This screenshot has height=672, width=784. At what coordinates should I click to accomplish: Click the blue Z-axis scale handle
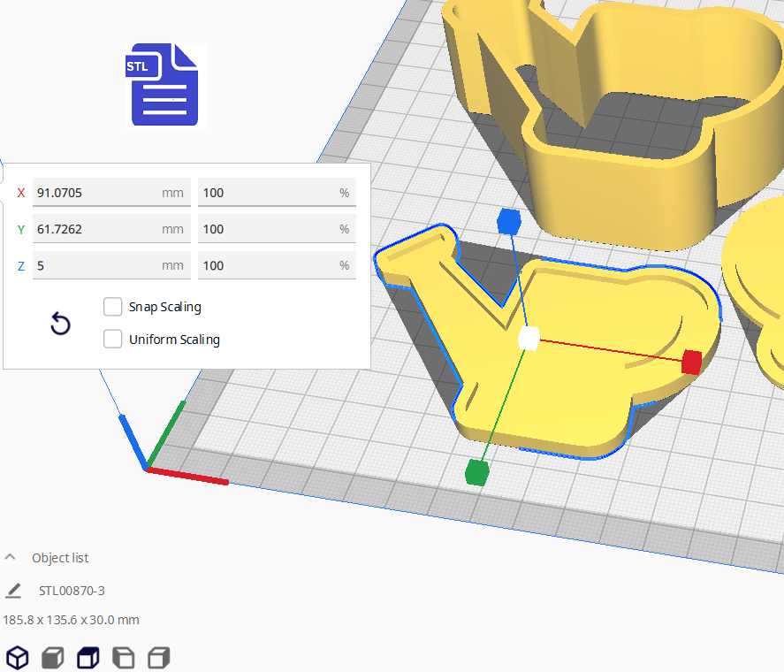click(507, 221)
